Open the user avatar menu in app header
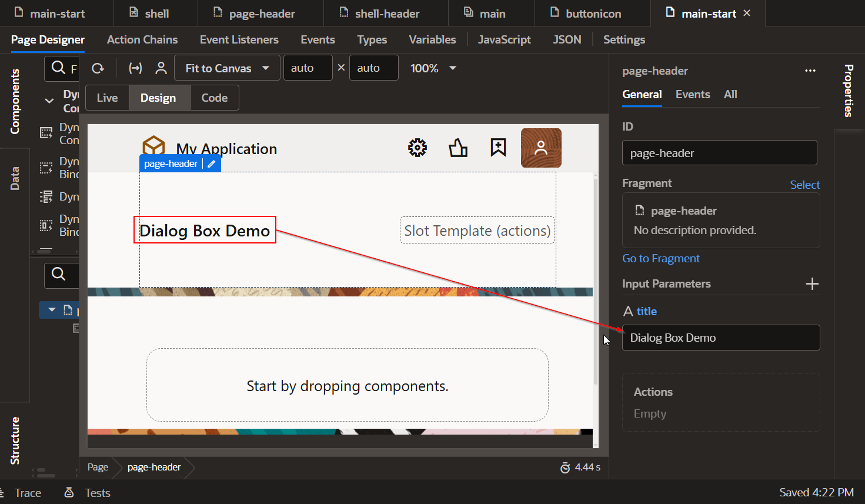The width and height of the screenshot is (865, 504). [541, 148]
